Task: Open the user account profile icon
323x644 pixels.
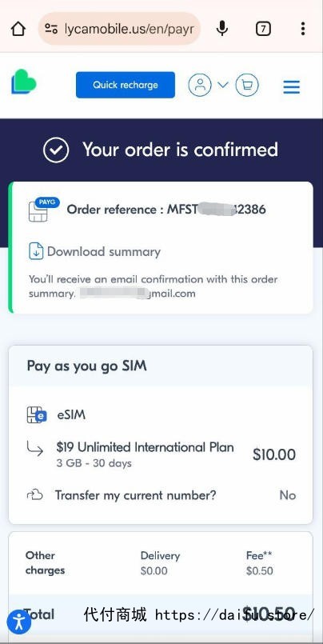Action: point(200,85)
